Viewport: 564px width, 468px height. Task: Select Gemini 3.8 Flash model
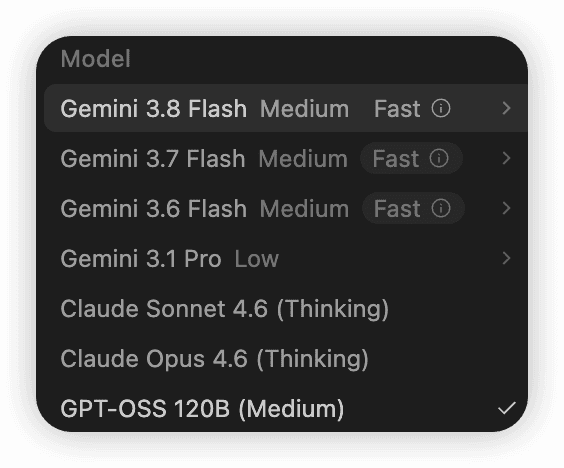point(286,108)
